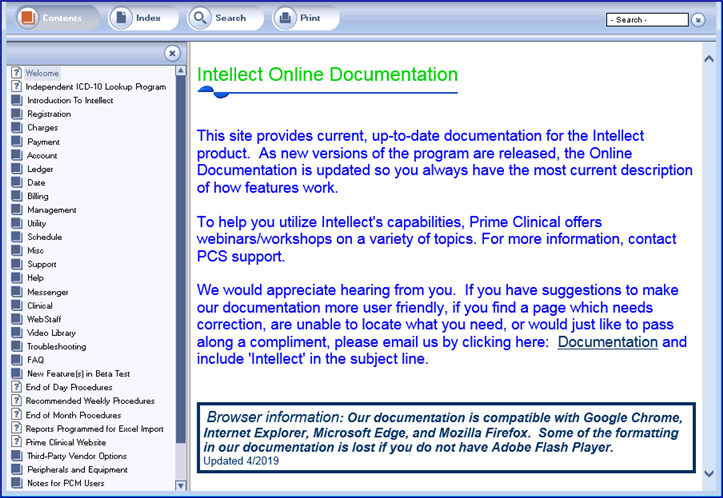Click contents list scrollbar thumb
The image size is (723, 498).
(x=181, y=260)
